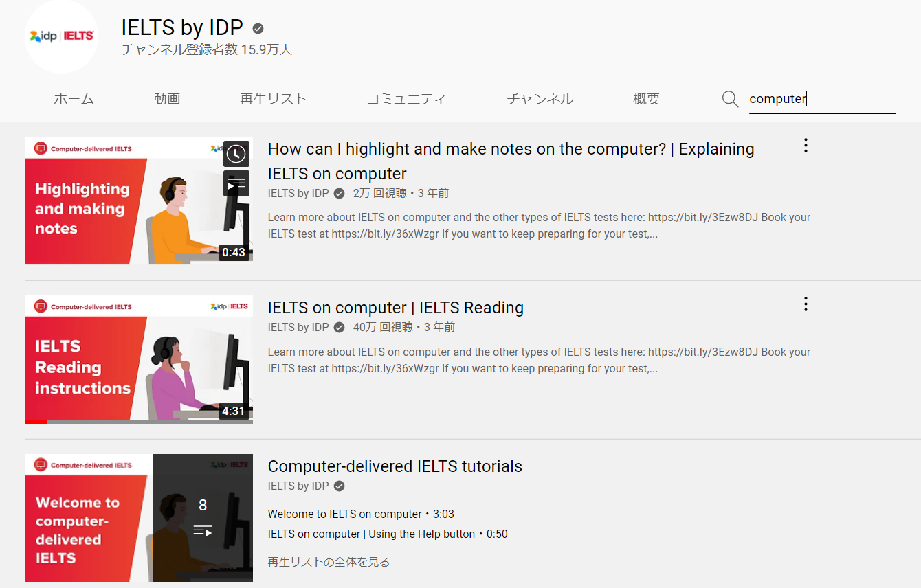
Task: Open the three-dot menu for the IELTS Reading video
Action: click(x=805, y=304)
